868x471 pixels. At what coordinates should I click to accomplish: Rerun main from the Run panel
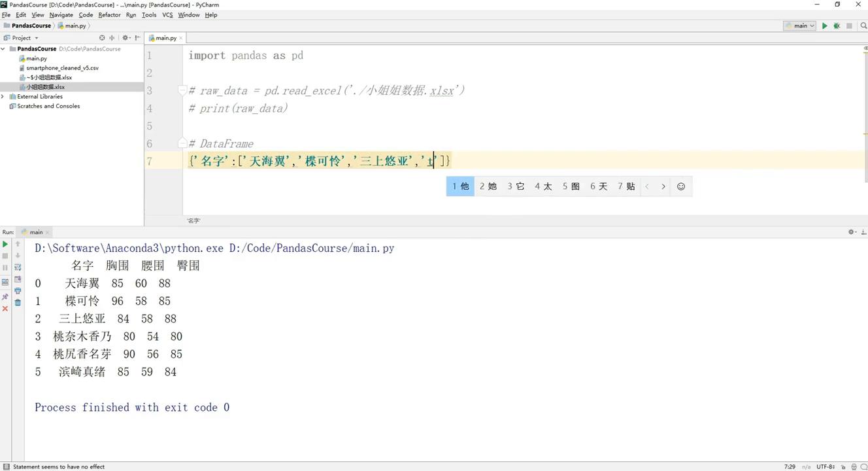pos(5,244)
